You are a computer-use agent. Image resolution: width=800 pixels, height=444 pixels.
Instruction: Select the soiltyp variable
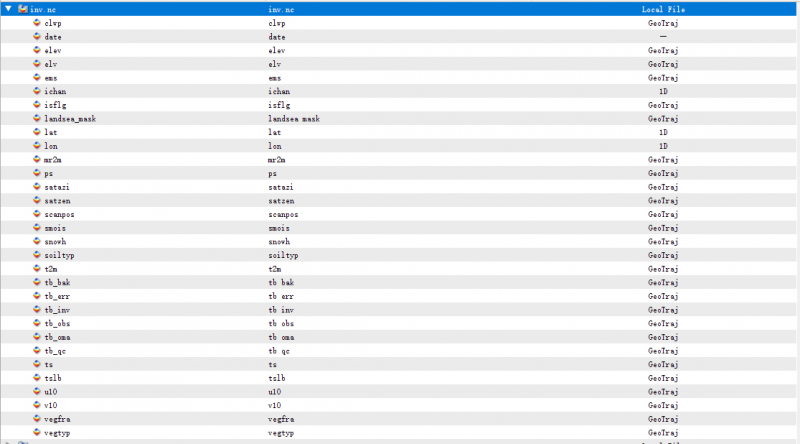click(59, 255)
